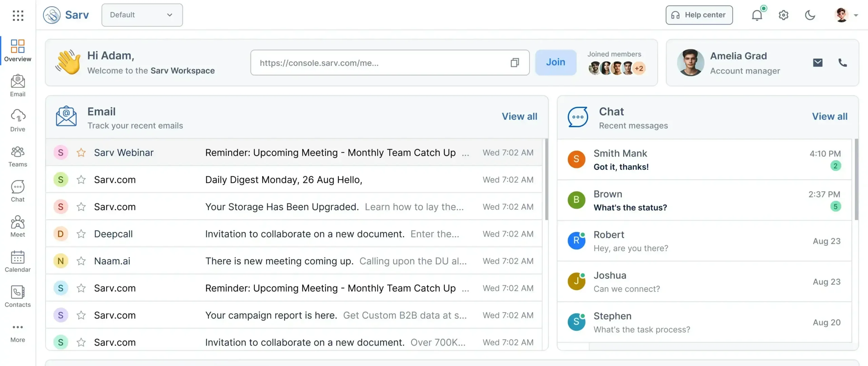Click the meeting URL input field
This screenshot has width=868, height=366.
(390, 63)
